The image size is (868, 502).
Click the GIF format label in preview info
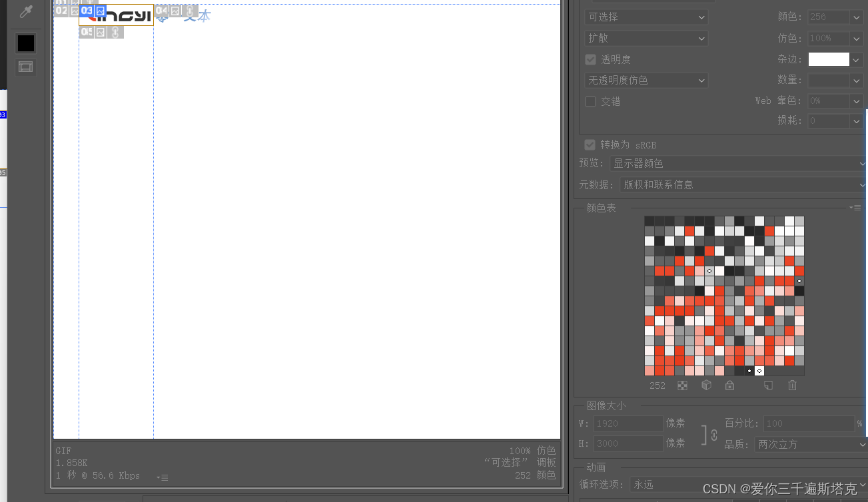[63, 451]
